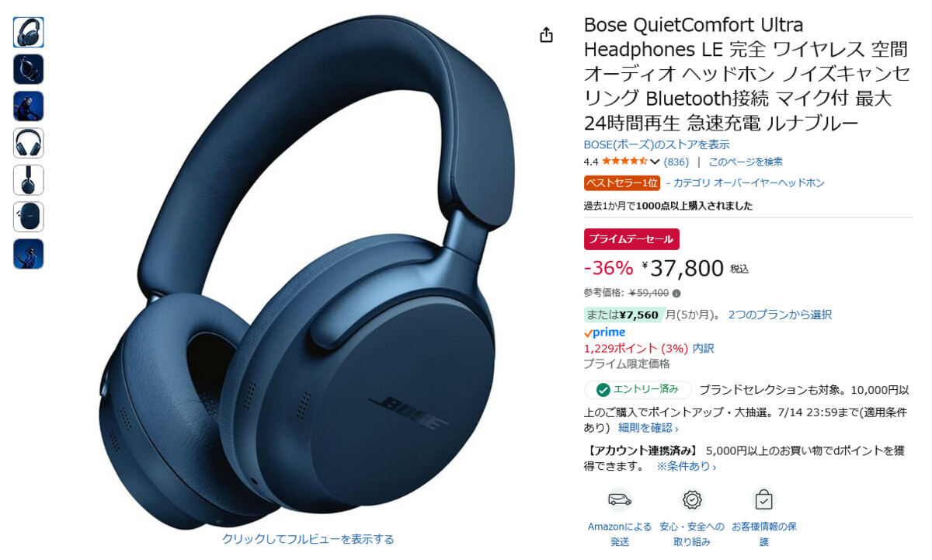Screen dimensions: 932x560
Task: Click the green エントリー済み checkmark badge
Action: point(638,390)
